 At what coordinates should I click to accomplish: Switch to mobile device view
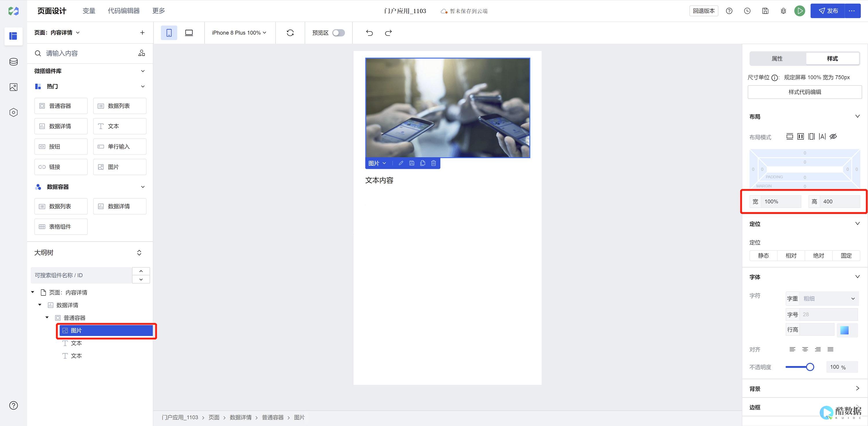(169, 33)
